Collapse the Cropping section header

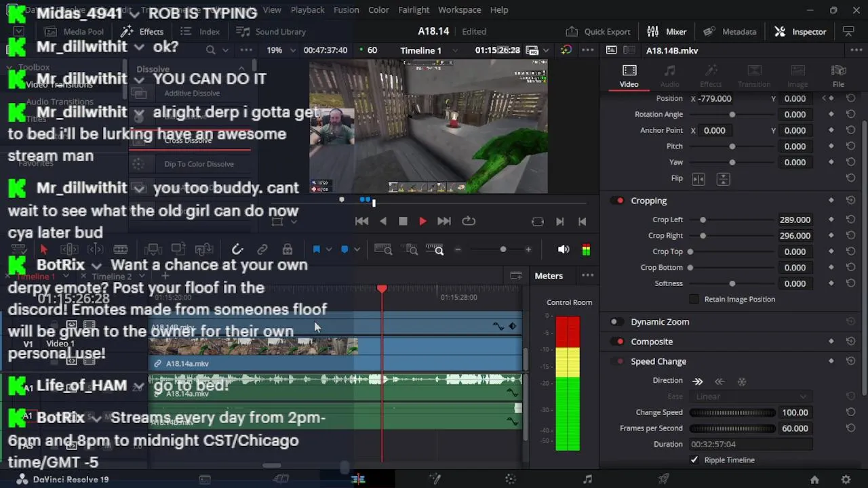(x=649, y=201)
